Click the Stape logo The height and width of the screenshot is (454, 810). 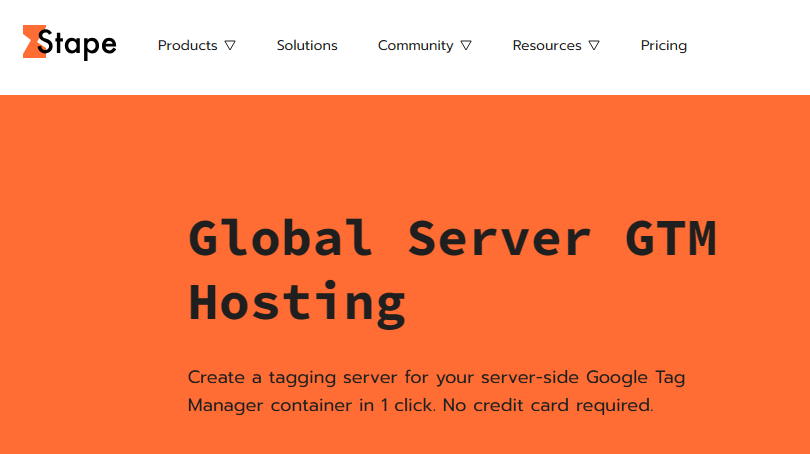(70, 43)
